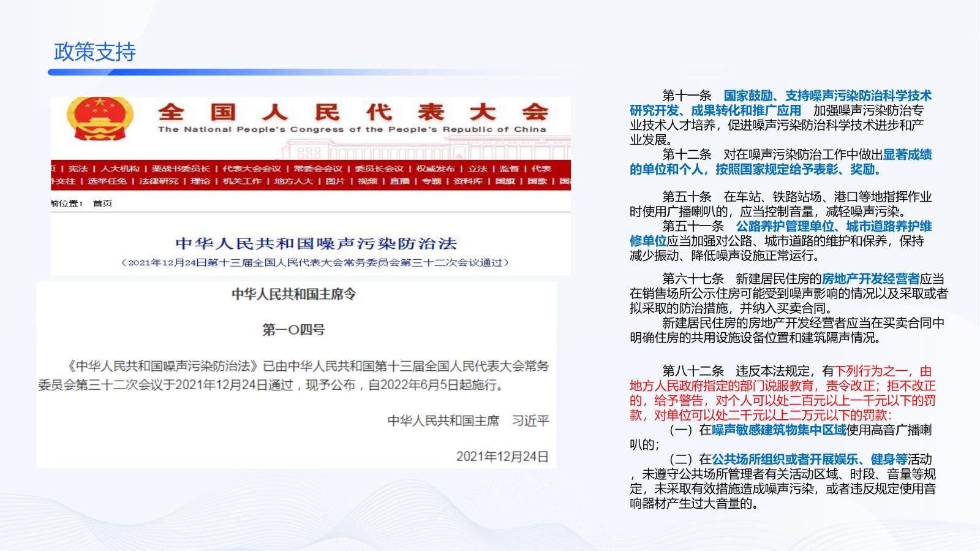Open the 监督 navigation item
The width and height of the screenshot is (980, 551).
(509, 169)
